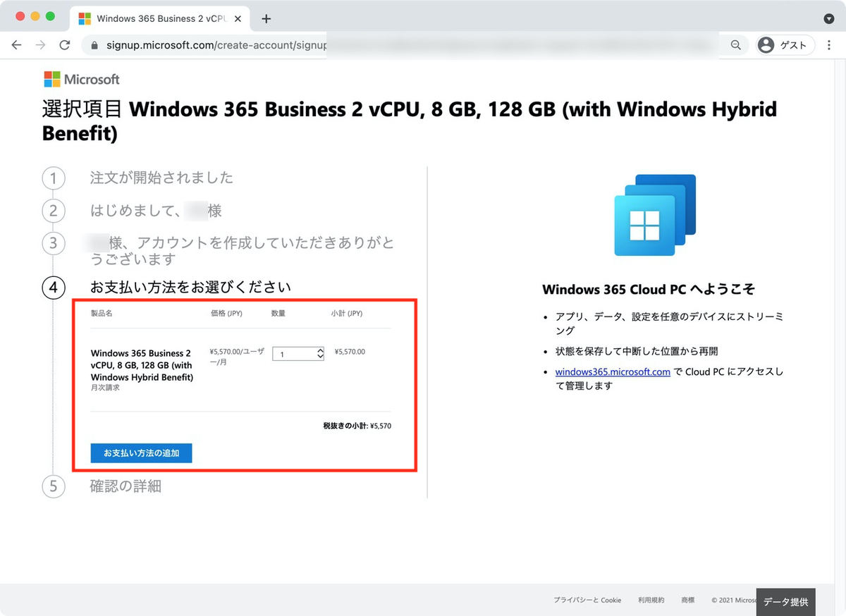Click the 小計 (JPY) column header
This screenshot has height=616, width=846.
347,313
